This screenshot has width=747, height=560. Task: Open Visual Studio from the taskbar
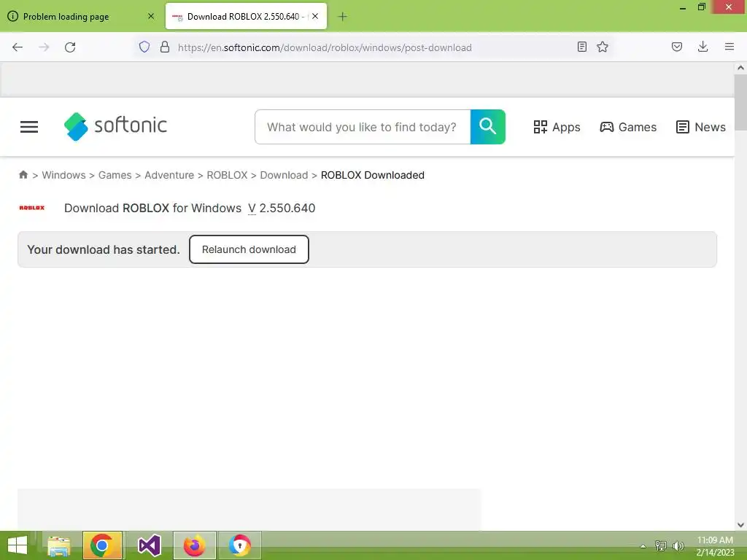pyautogui.click(x=149, y=545)
